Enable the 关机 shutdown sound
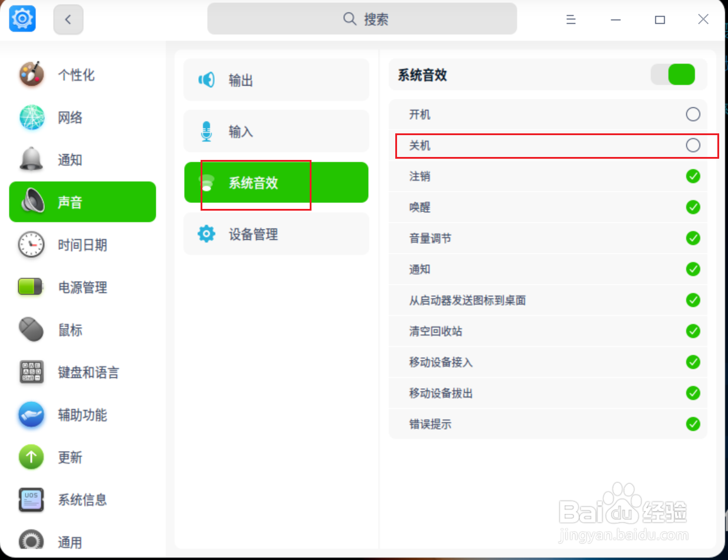 693,145
